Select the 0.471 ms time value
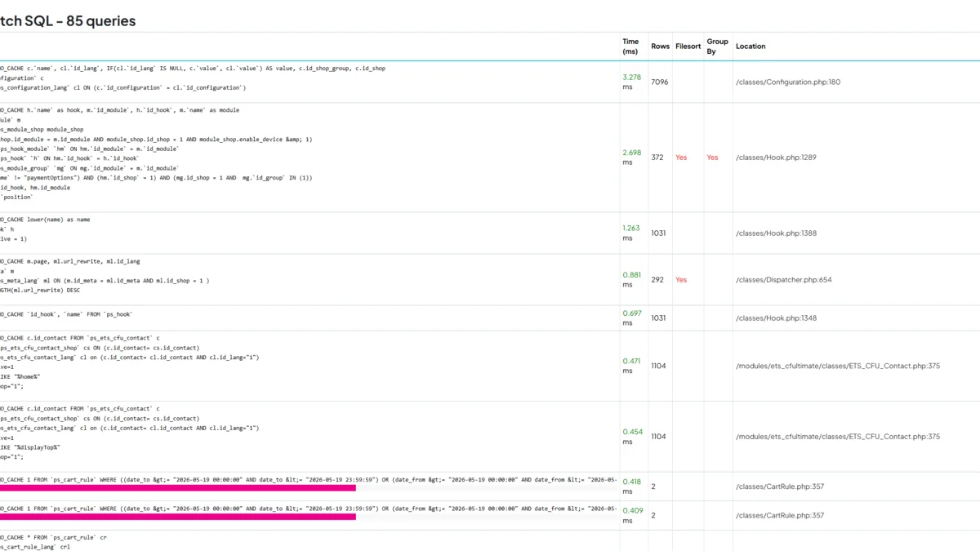The width and height of the screenshot is (980, 551). tap(631, 366)
